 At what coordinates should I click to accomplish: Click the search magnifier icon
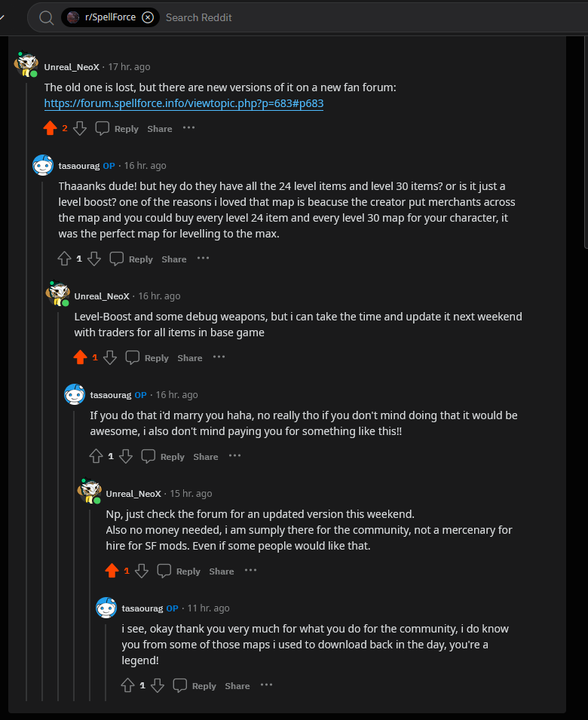[x=47, y=17]
